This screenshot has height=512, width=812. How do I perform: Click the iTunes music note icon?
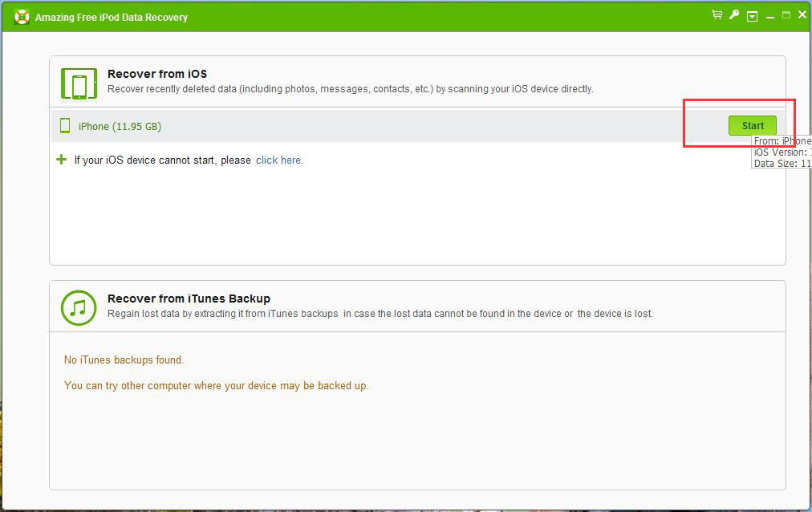pos(79,308)
